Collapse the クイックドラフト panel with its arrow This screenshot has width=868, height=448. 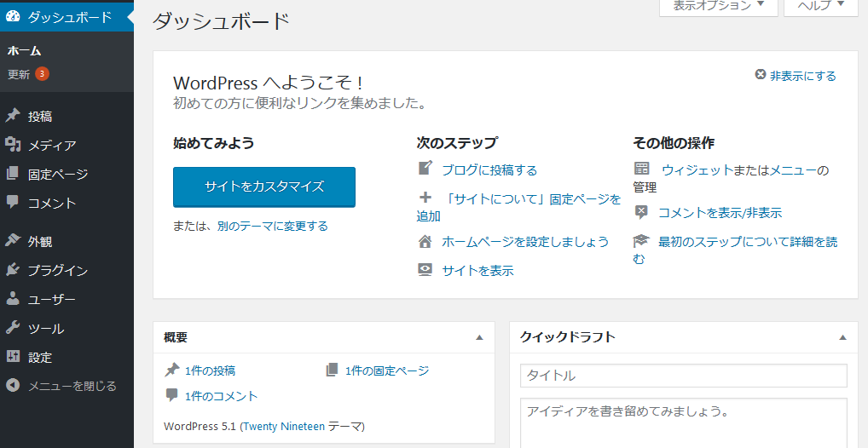pyautogui.click(x=842, y=337)
